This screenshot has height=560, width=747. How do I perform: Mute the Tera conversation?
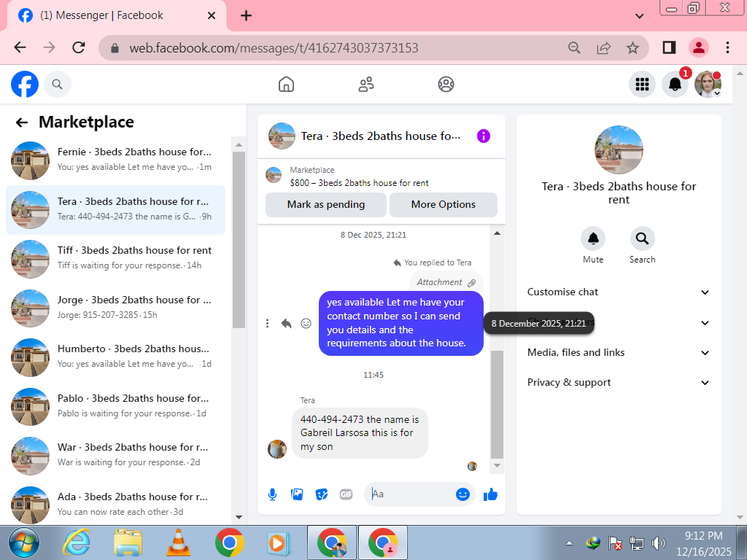(593, 238)
